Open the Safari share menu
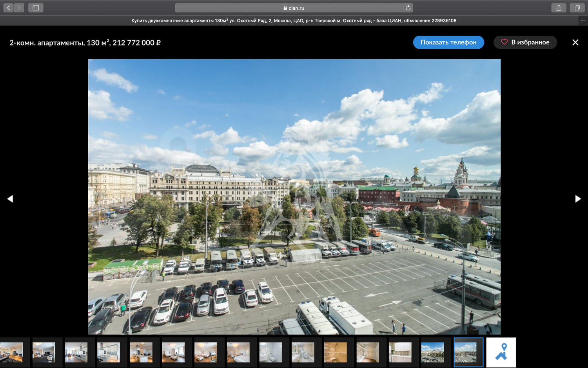The width and height of the screenshot is (588, 368). tap(559, 8)
